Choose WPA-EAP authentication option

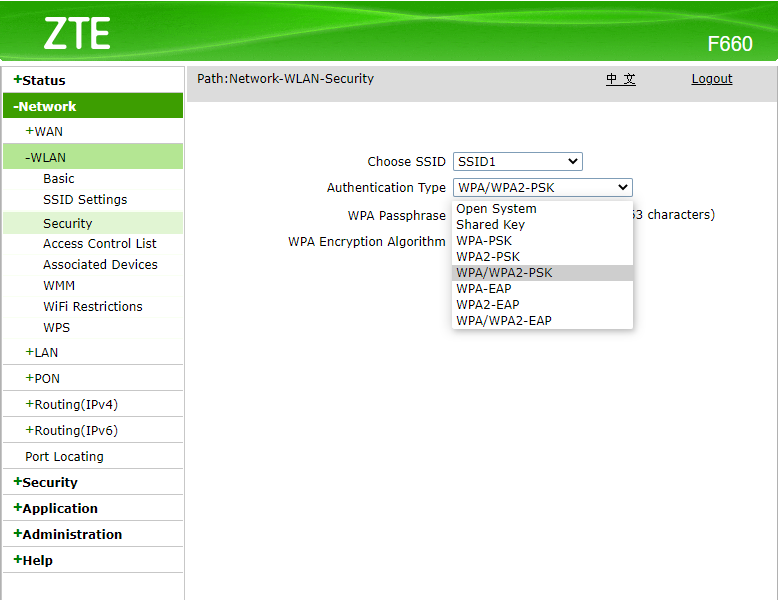click(543, 289)
